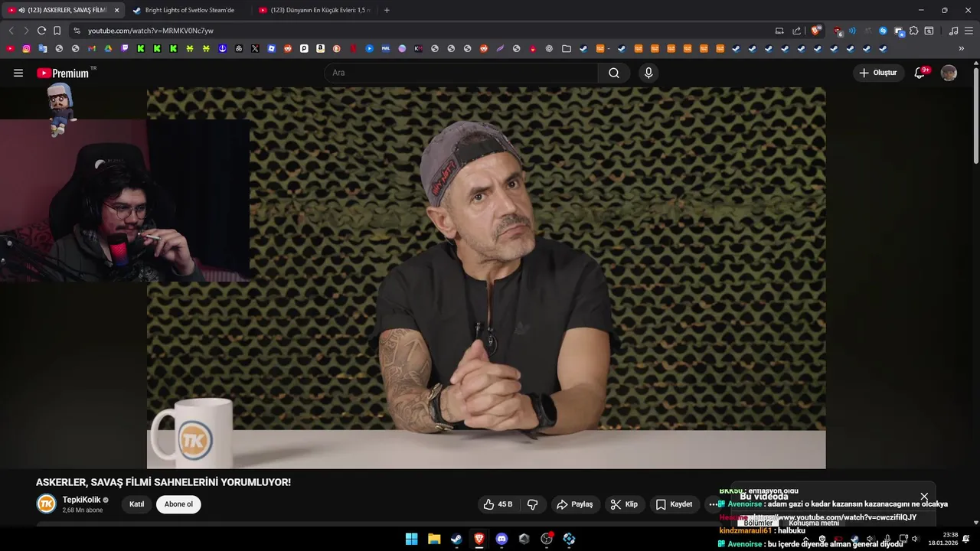This screenshot has height=551, width=980.
Task: Open the Instagram bookmark icon
Action: [26, 48]
